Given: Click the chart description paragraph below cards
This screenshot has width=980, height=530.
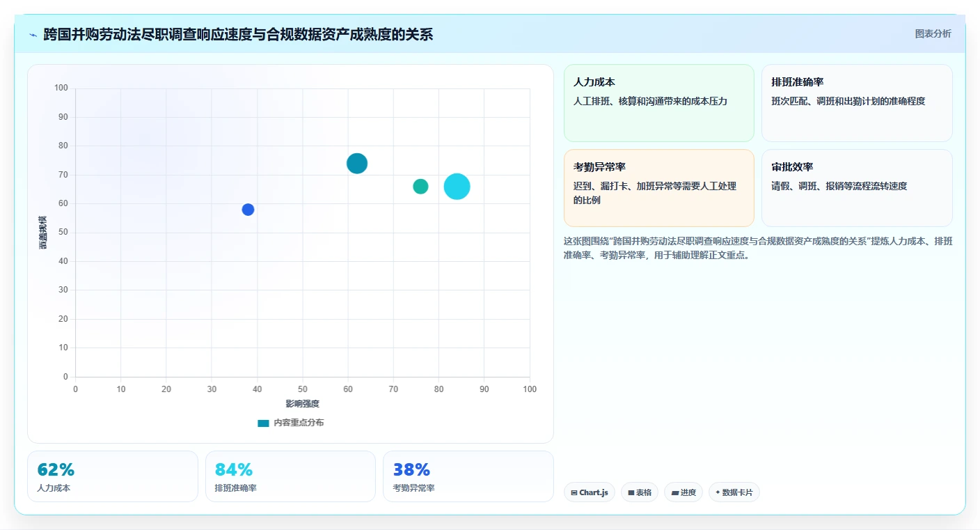Looking at the screenshot, I should (758, 248).
